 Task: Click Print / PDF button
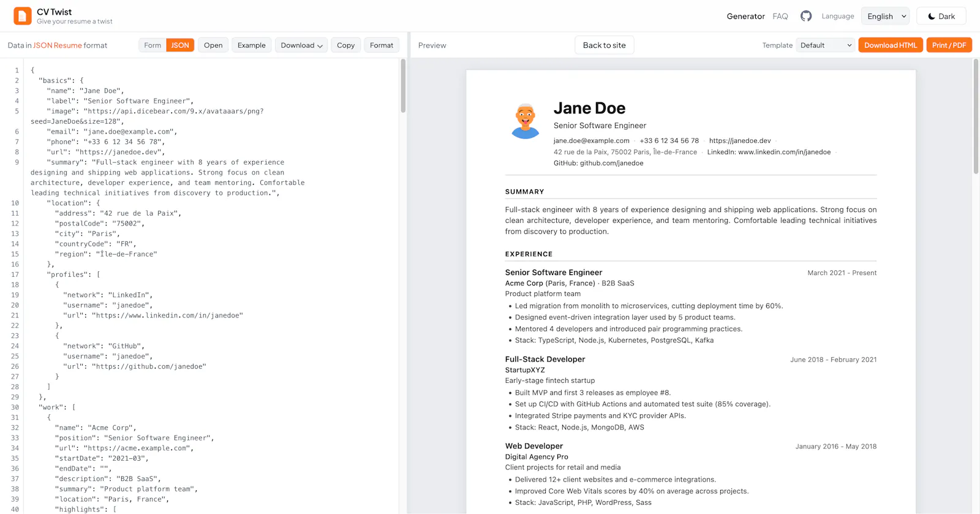coord(949,45)
